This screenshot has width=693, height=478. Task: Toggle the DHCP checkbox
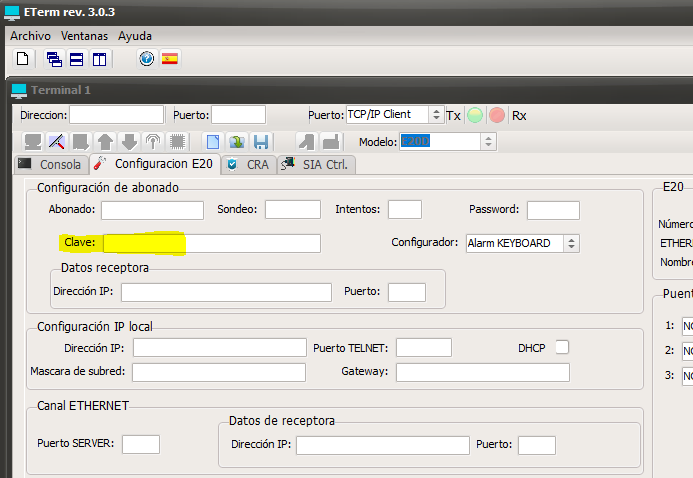562,347
